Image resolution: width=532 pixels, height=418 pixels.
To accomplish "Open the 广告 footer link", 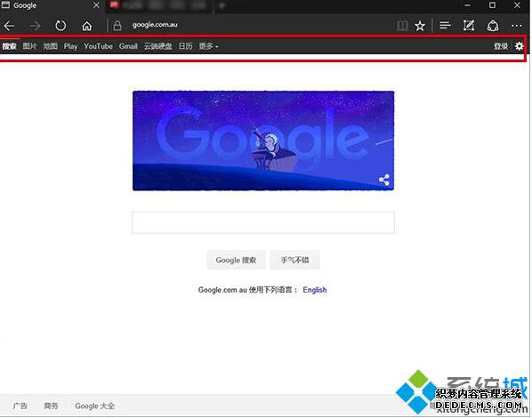I will (x=20, y=406).
